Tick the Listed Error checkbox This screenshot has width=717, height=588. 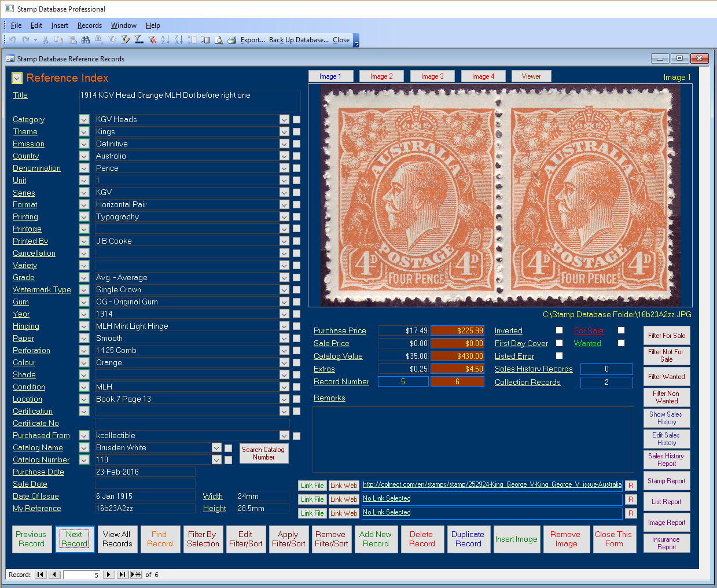pyautogui.click(x=559, y=356)
